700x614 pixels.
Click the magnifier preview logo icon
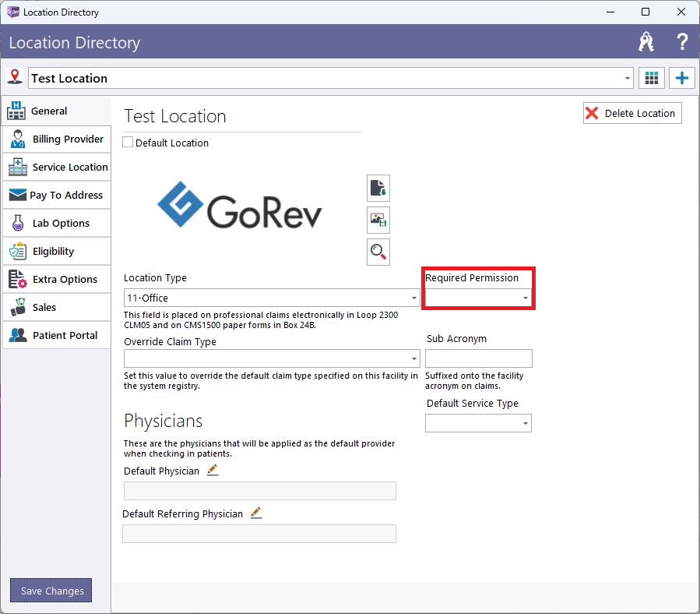point(378,252)
